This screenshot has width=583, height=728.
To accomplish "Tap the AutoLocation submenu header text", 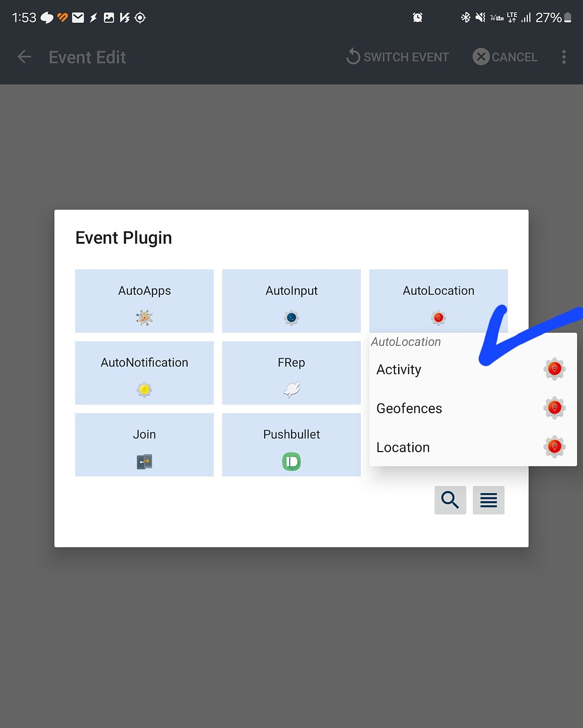I will click(x=406, y=342).
